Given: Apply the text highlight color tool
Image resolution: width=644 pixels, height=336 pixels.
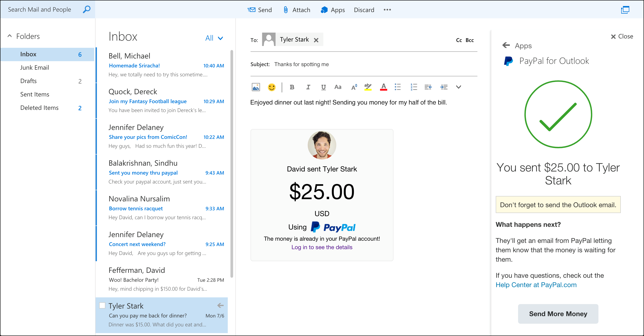Looking at the screenshot, I should coord(368,87).
